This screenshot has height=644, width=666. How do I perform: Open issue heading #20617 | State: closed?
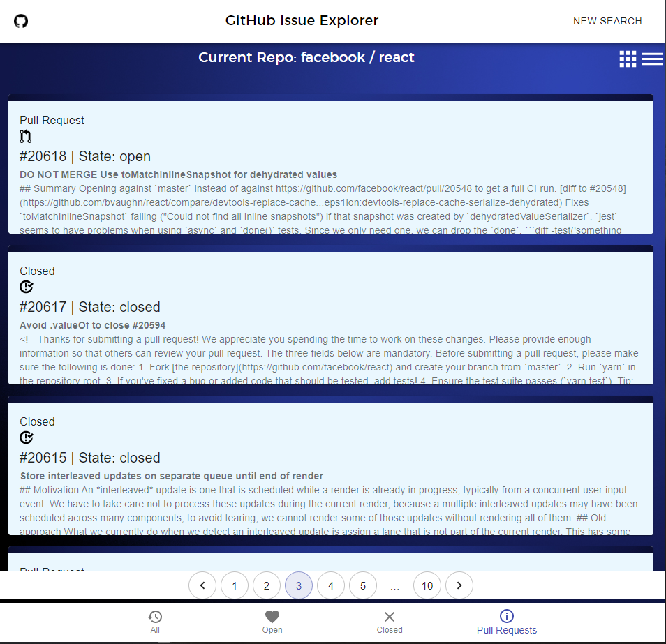pos(90,307)
